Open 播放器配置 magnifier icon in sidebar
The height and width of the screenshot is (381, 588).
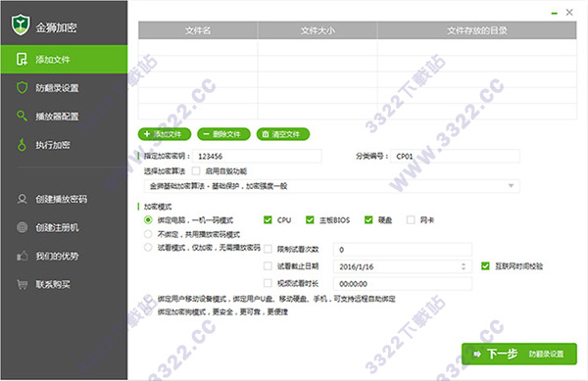[23, 116]
